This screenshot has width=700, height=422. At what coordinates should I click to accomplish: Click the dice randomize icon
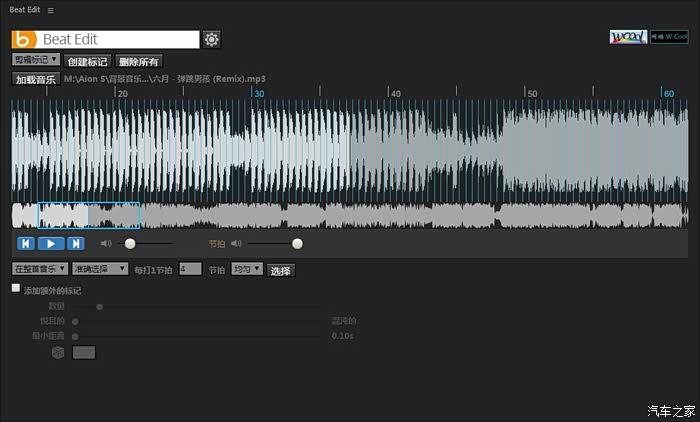pos(58,353)
